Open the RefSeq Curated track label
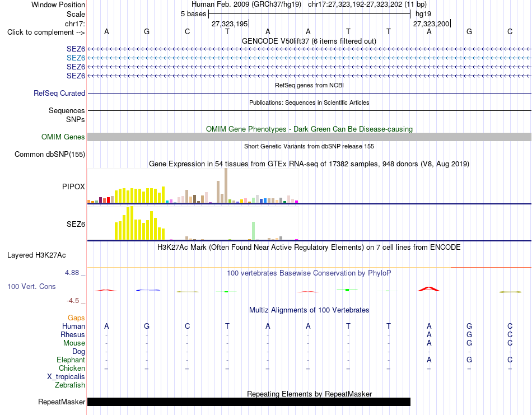 pos(59,93)
